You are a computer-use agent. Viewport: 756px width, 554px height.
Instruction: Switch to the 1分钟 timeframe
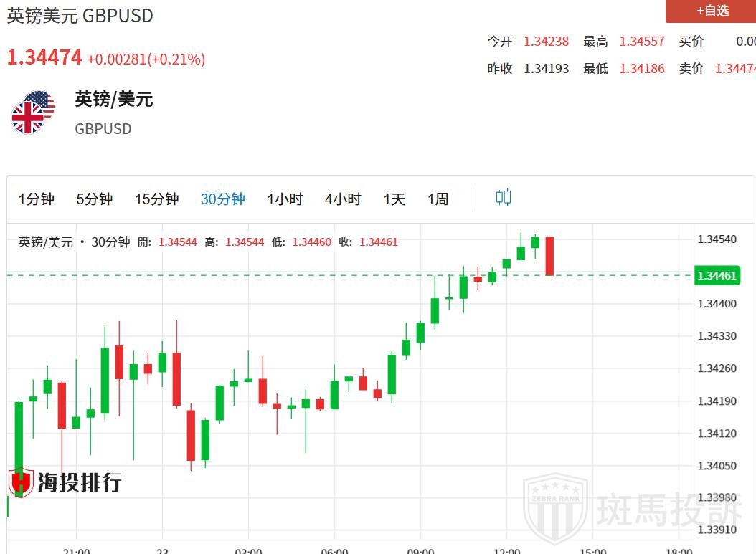click(37, 199)
